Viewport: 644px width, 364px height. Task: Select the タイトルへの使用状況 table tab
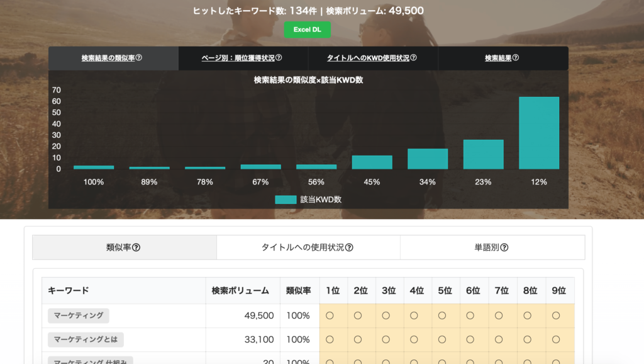tap(308, 247)
